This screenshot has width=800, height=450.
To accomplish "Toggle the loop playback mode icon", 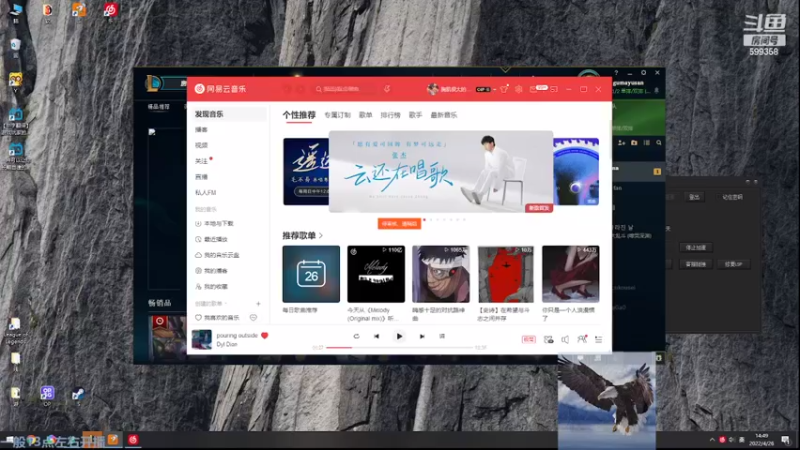I will (x=356, y=336).
